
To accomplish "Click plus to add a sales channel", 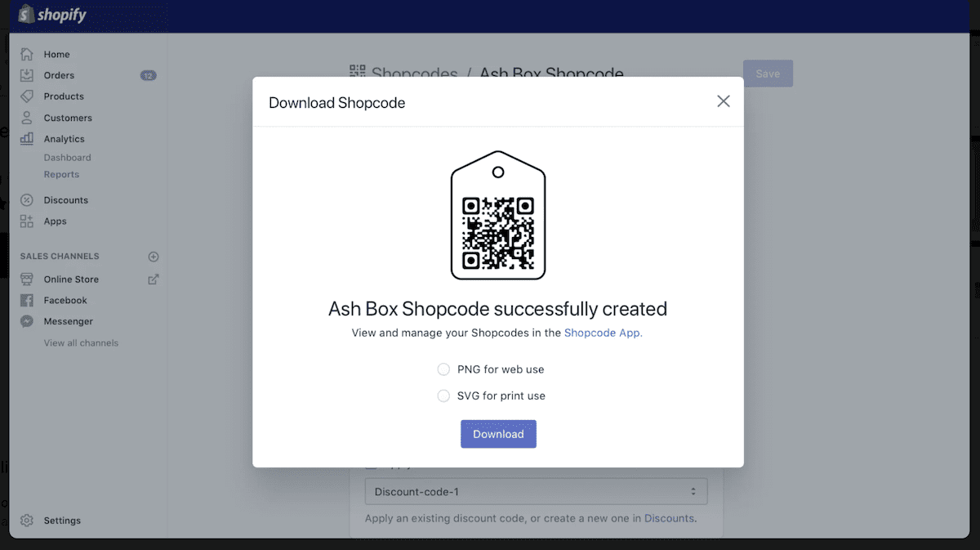I will 153,256.
